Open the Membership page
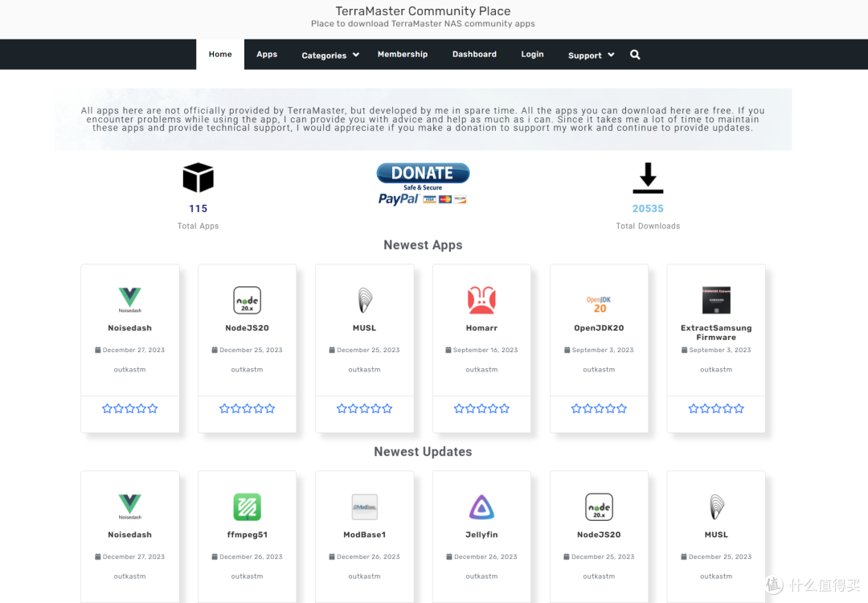Image resolution: width=868 pixels, height=603 pixels. coord(403,54)
